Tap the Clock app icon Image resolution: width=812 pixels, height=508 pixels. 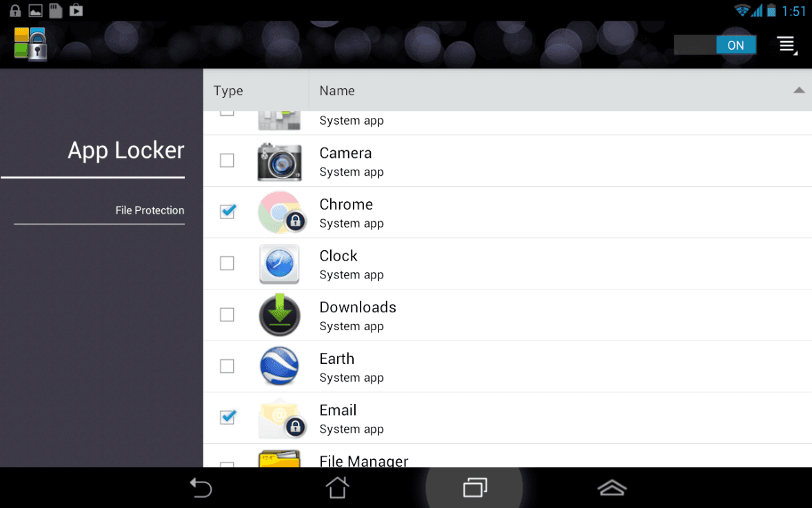[x=279, y=264]
